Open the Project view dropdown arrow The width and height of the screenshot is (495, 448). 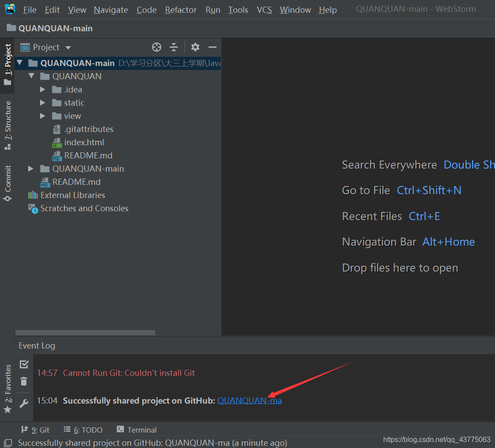tap(68, 48)
